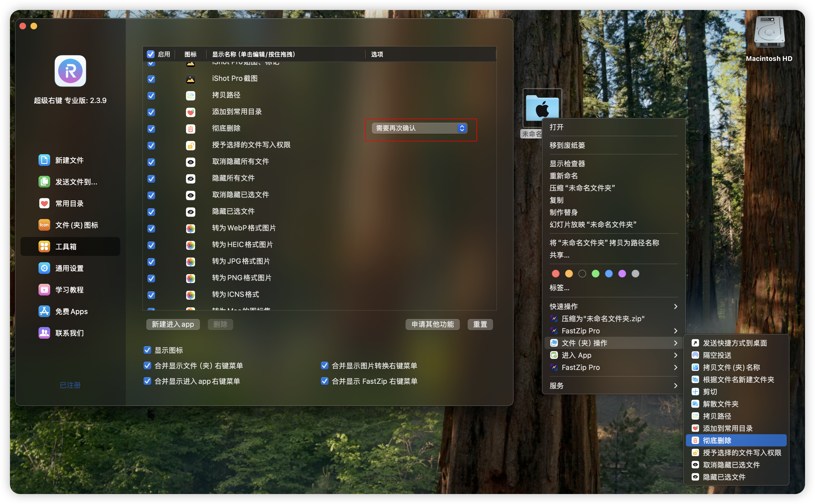The image size is (815, 504).
Task: Uncheck the 拷贝路径 row checkbox
Action: pyautogui.click(x=151, y=96)
